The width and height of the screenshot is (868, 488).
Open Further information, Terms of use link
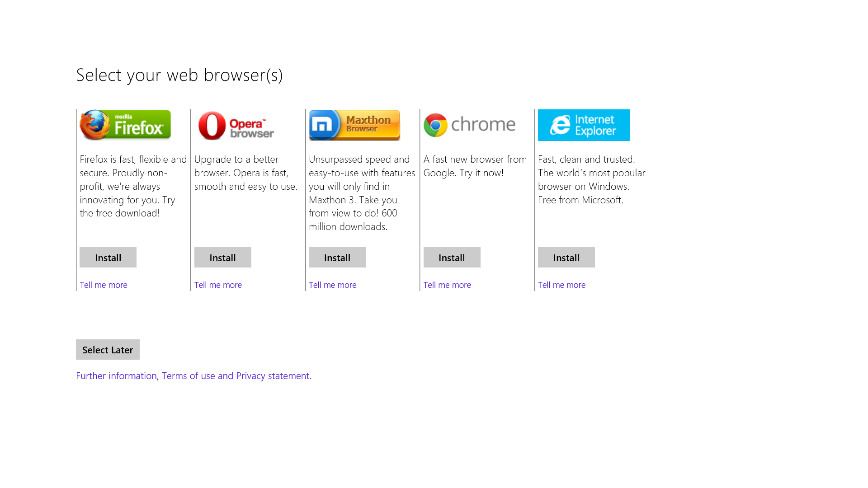pos(193,376)
